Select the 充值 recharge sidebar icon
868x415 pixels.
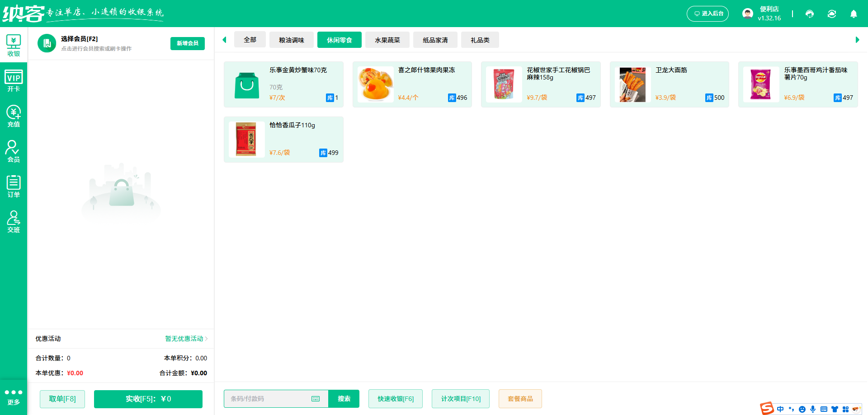point(14,116)
